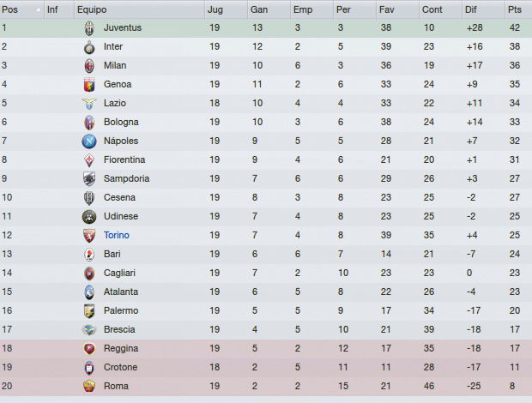Click the Sampdoria crest icon
Viewport: 532px width, 403px height.
pos(89,179)
